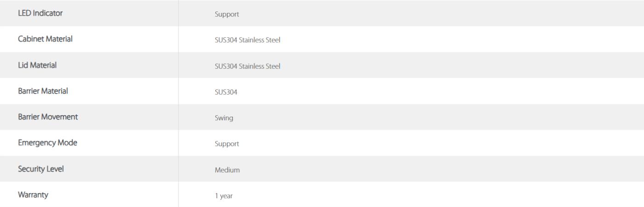The height and width of the screenshot is (207, 644).
Task: Select Cabinet Material's SUS304 Stainless Steel value
Action: click(248, 40)
